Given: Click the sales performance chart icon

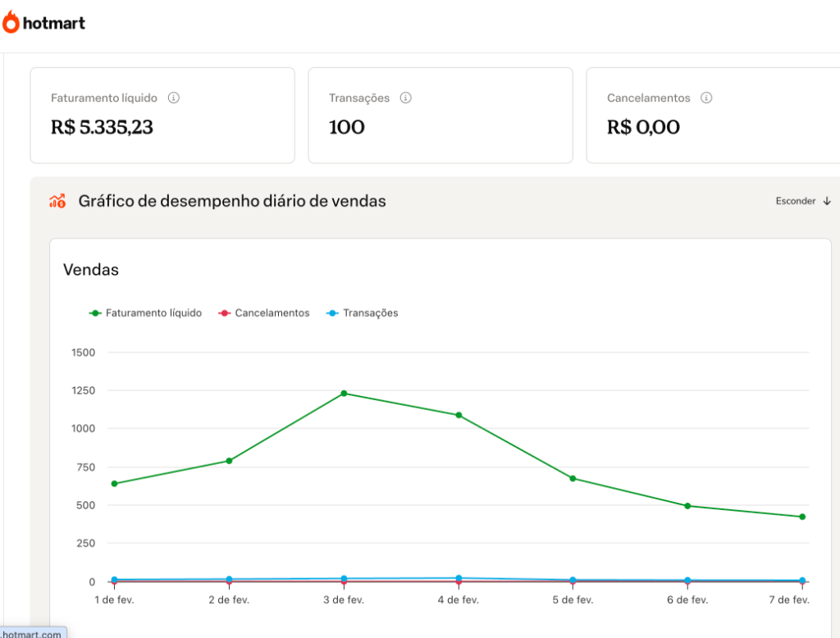Looking at the screenshot, I should 57,200.
